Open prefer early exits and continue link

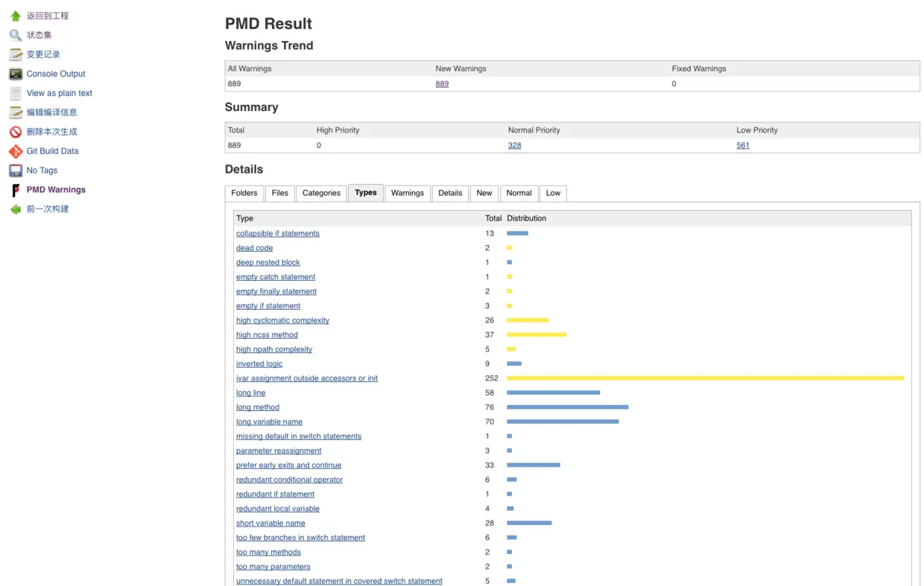click(289, 465)
